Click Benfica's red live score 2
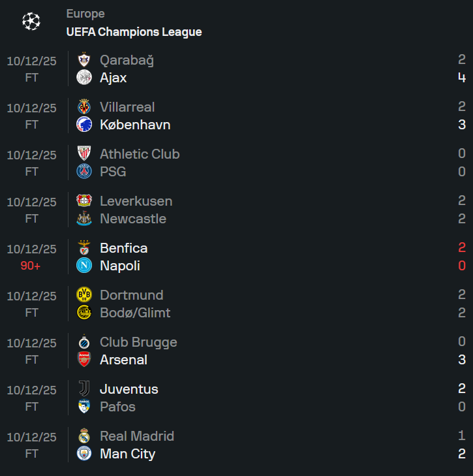The image size is (473, 476). [x=462, y=247]
